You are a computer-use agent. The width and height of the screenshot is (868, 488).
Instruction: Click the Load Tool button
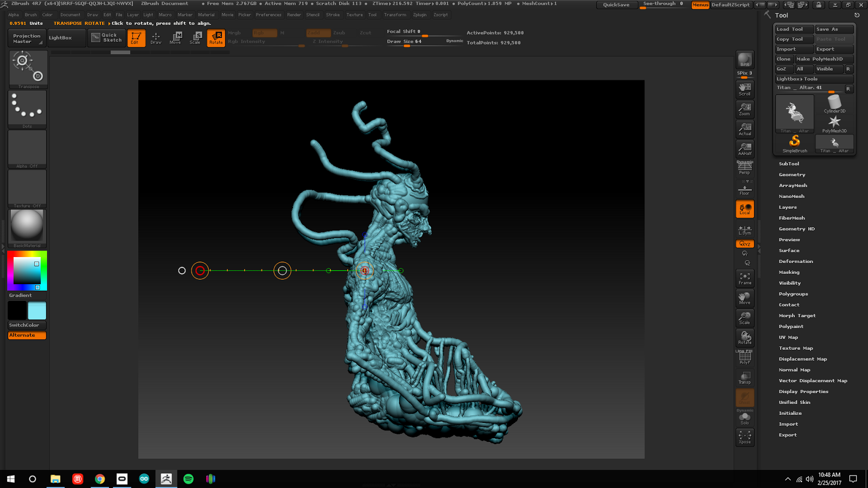(794, 29)
